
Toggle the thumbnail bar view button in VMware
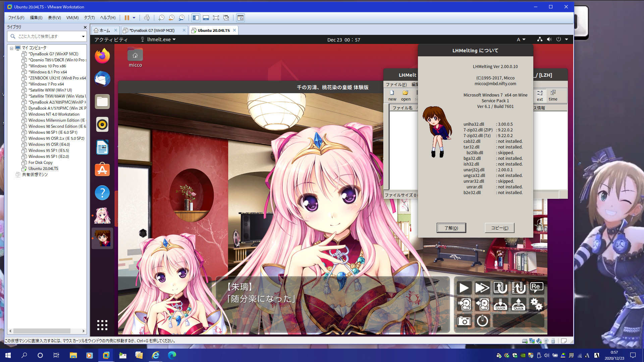pos(206,18)
